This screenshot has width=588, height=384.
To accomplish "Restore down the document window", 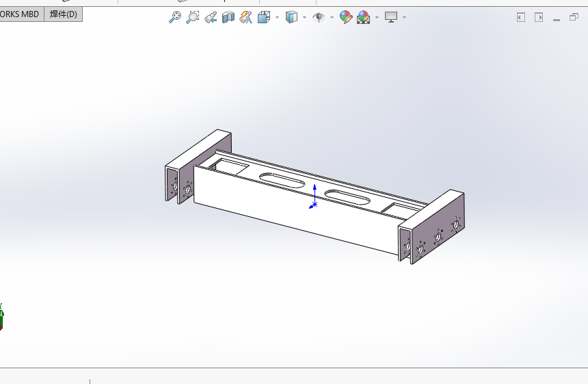I will click(x=574, y=17).
